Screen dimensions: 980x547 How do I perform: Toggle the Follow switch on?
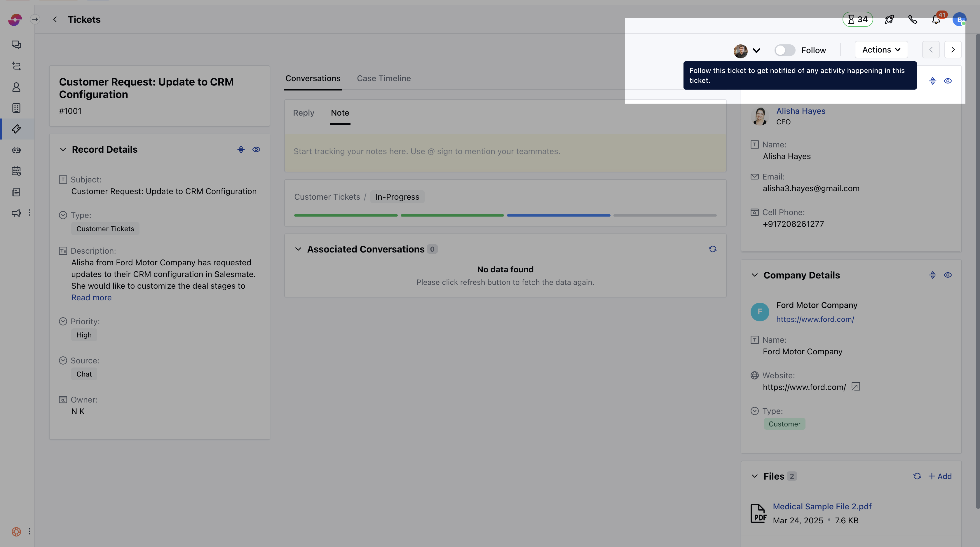click(784, 50)
